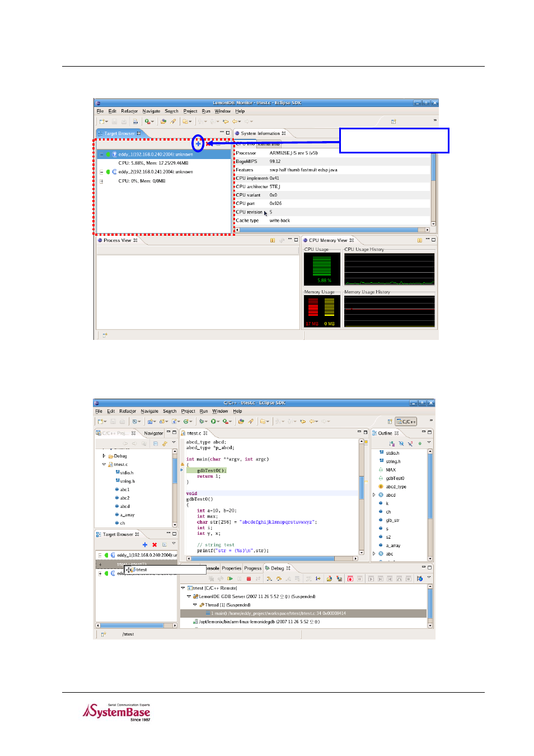534x756 pixels.
Task: Expand abc item in Outline
Action: (374, 554)
